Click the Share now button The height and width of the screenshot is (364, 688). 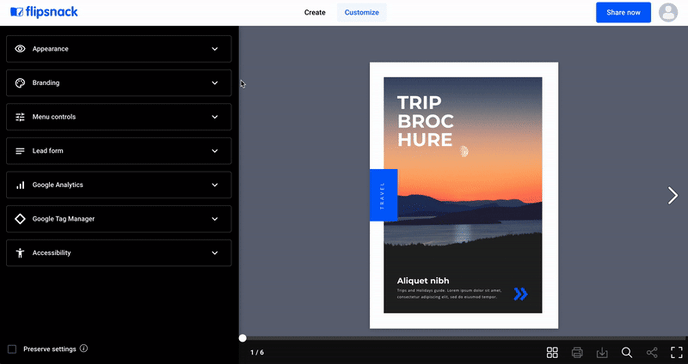pos(623,12)
